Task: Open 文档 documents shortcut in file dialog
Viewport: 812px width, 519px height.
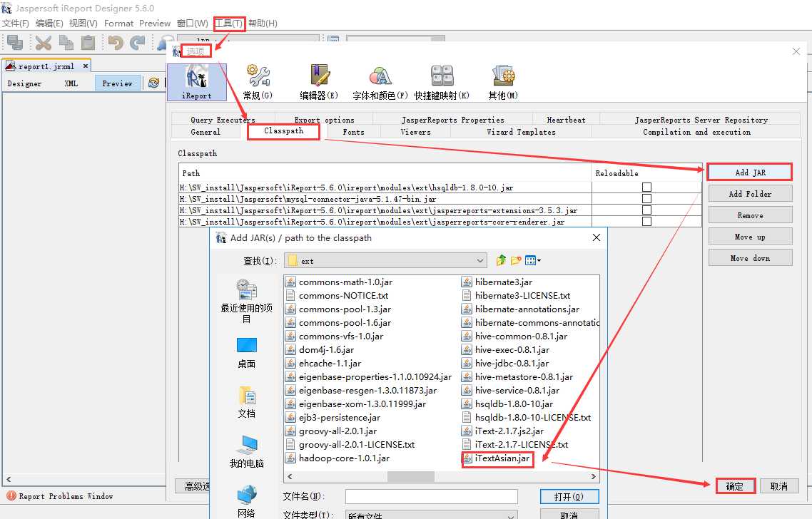Action: tap(246, 402)
